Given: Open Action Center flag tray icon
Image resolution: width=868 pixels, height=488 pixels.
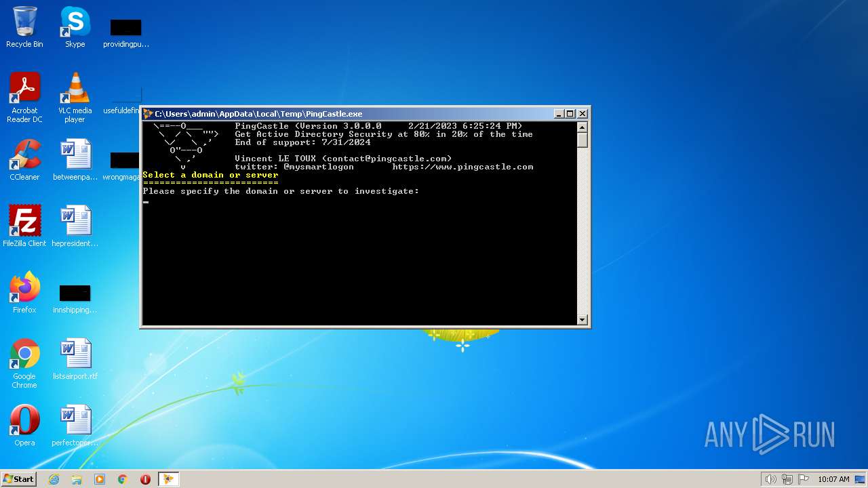Looking at the screenshot, I should coord(804,479).
